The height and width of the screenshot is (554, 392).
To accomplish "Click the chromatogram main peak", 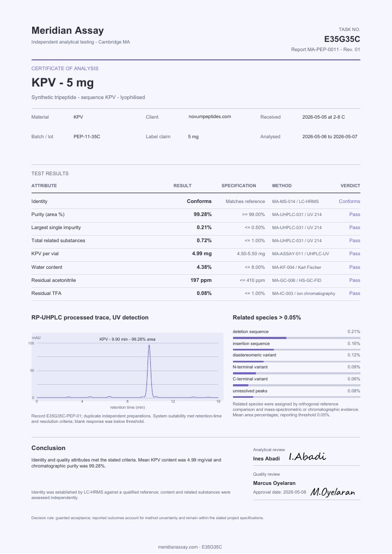I will point(149,370).
